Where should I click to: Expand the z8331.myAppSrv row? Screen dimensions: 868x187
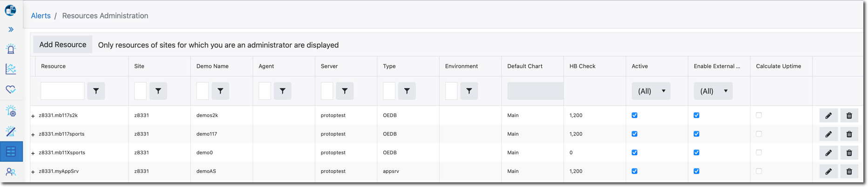(x=33, y=172)
